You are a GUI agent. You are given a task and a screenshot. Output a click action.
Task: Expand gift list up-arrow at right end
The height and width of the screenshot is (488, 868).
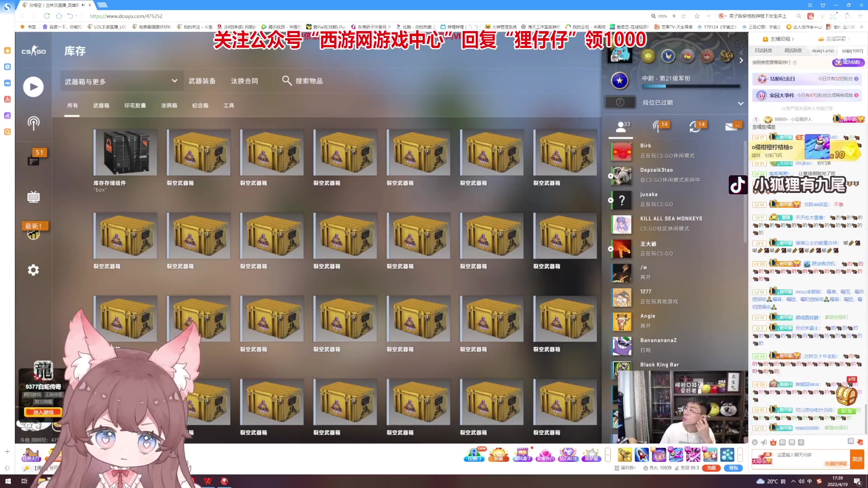point(740,455)
